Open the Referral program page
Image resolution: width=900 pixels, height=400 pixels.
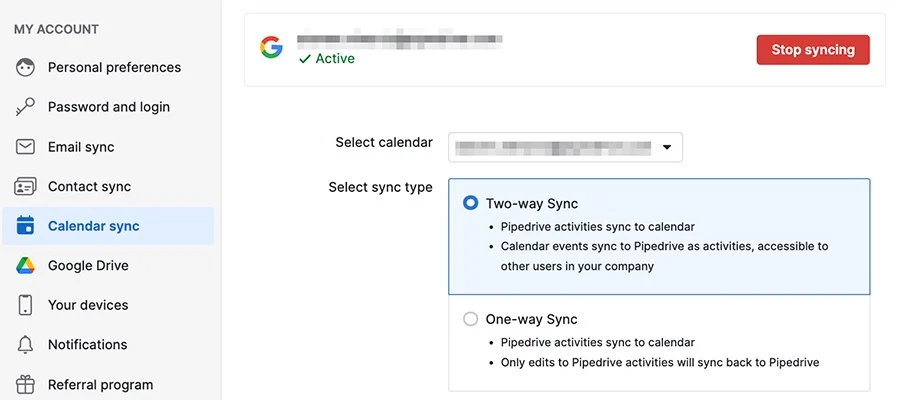pyautogui.click(x=108, y=384)
